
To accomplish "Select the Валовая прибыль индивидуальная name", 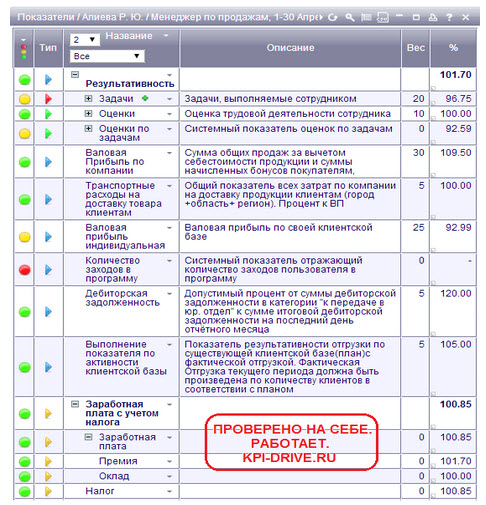I will point(125,237).
